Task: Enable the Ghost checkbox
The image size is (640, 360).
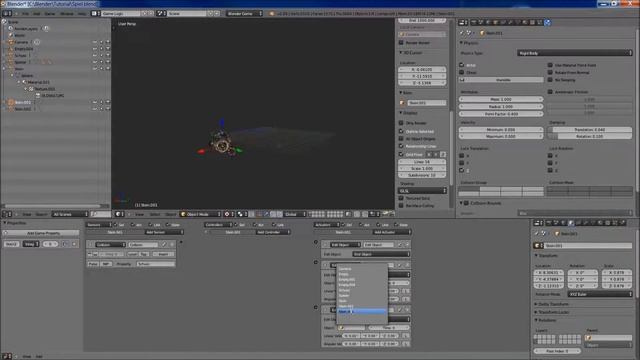Action: click(x=462, y=72)
